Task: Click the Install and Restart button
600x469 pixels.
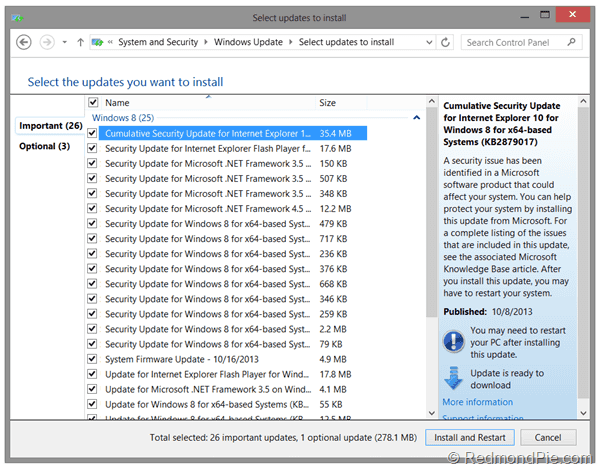Action: coord(470,438)
